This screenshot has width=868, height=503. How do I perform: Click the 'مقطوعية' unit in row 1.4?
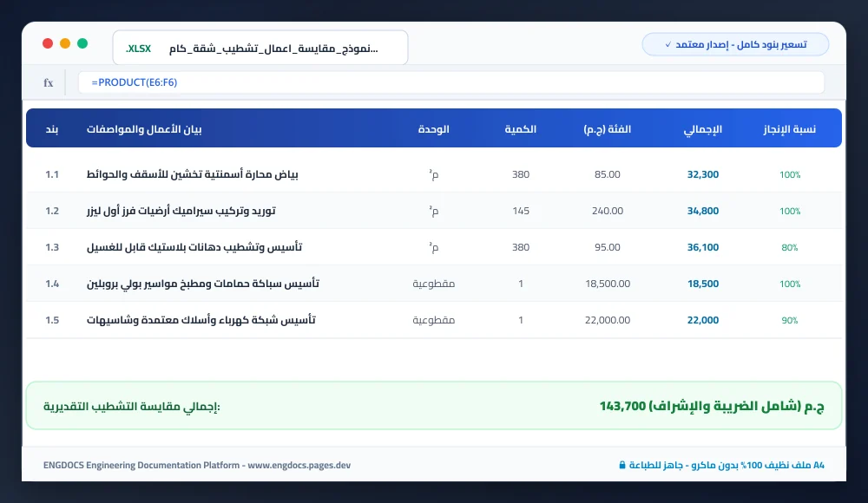click(433, 284)
